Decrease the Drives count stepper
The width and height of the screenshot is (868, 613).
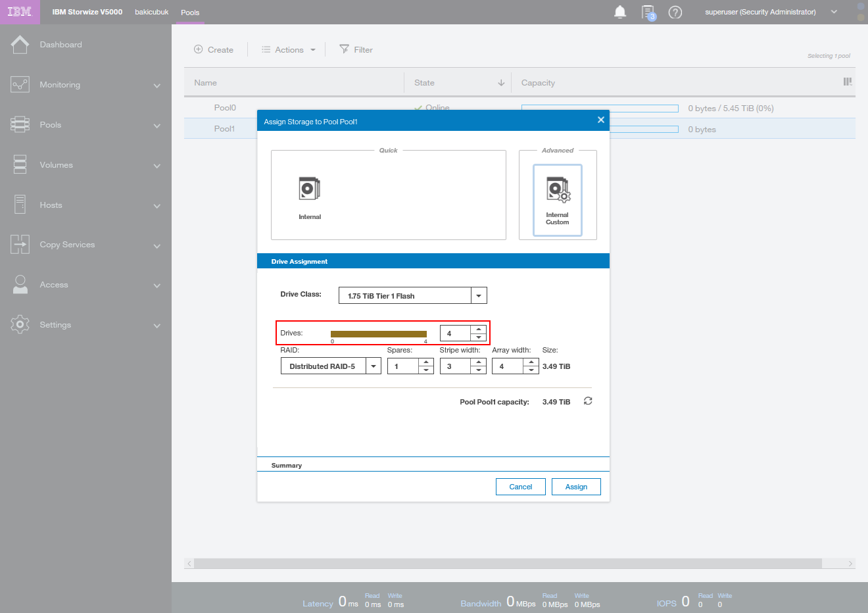pyautogui.click(x=479, y=337)
